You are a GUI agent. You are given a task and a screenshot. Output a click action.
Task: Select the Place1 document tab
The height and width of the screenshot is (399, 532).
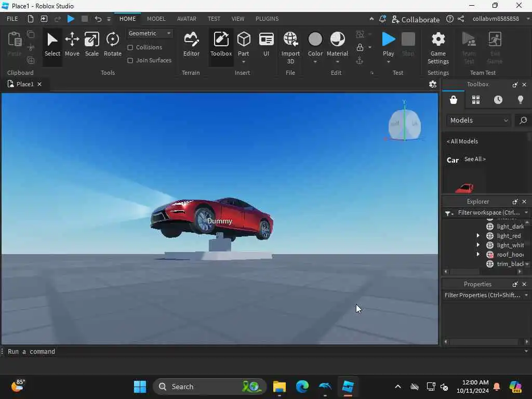25,84
